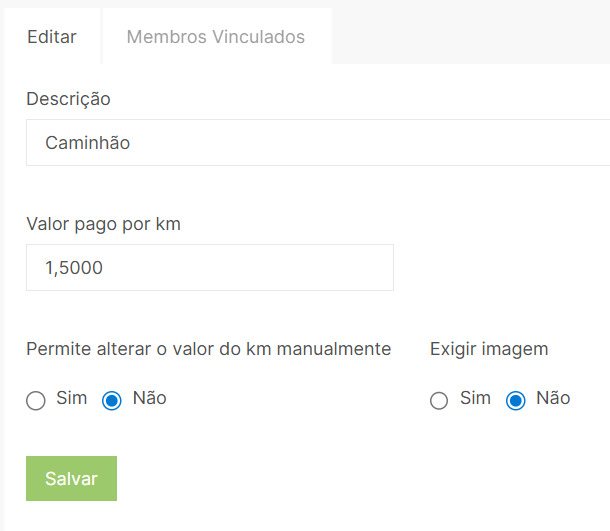Image resolution: width=610 pixels, height=531 pixels.
Task: Select Sim radio for manual km alteration
Action: click(36, 401)
